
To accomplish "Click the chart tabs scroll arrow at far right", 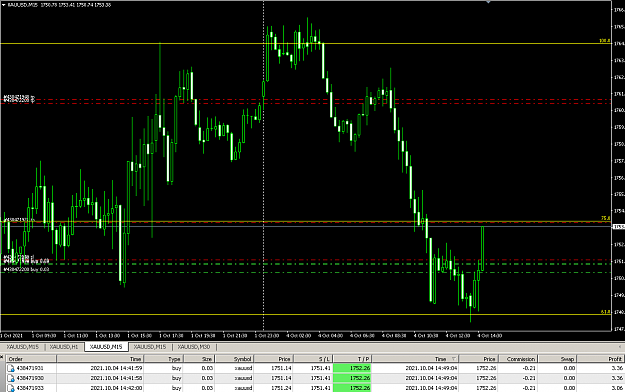I will click(x=619, y=347).
